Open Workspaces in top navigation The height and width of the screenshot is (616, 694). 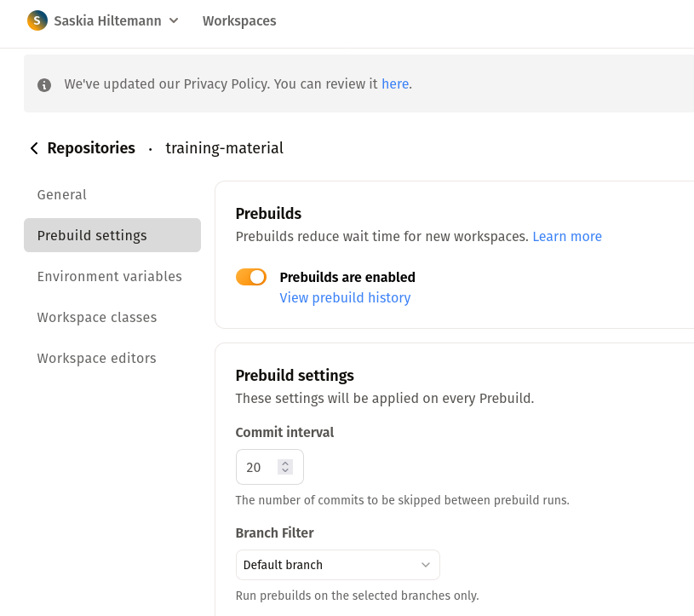click(x=239, y=20)
